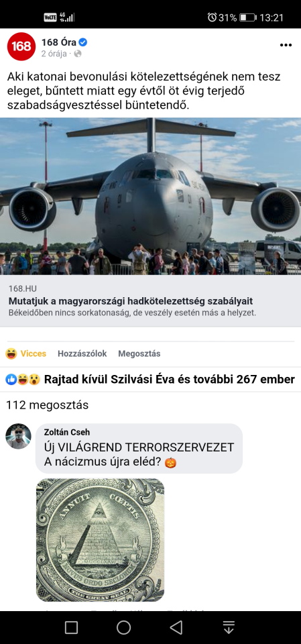Image resolution: width=301 pixels, height=644 pixels.
Task: Tap the Megosztás share button
Action: 139,354
